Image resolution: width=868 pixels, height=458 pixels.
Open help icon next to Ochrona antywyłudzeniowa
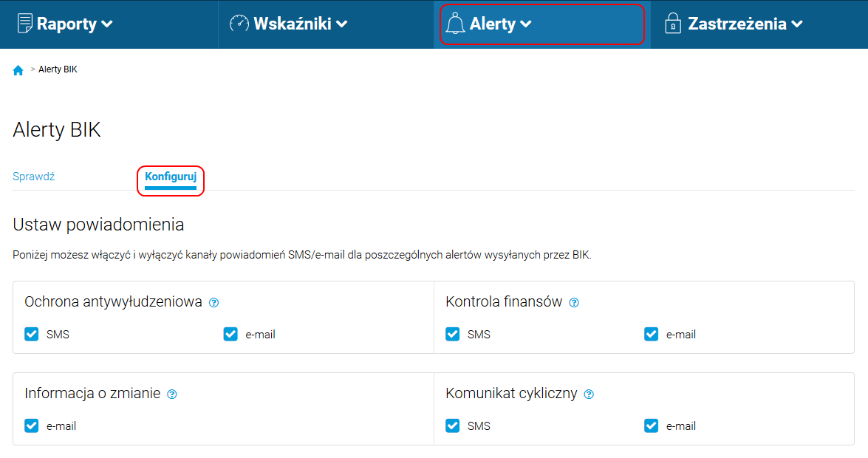[x=213, y=302]
